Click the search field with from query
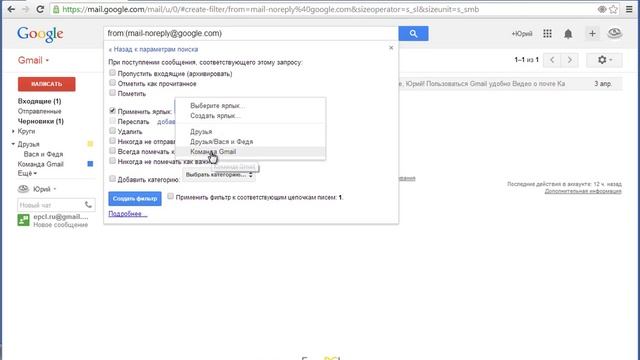This screenshot has width=640, height=360. point(251,33)
